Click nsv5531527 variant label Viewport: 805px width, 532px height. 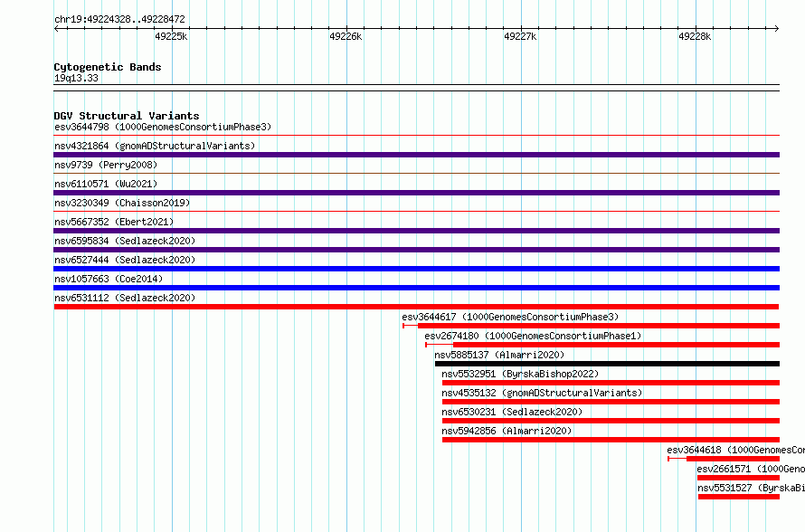tap(751, 488)
